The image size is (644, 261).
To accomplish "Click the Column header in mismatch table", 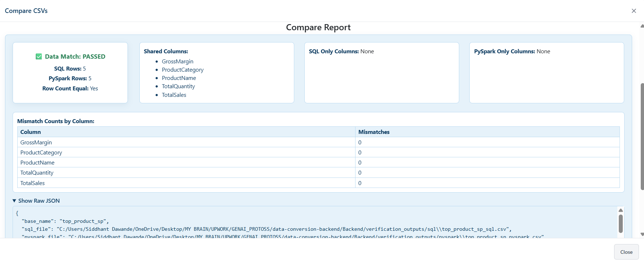I will pos(31,132).
